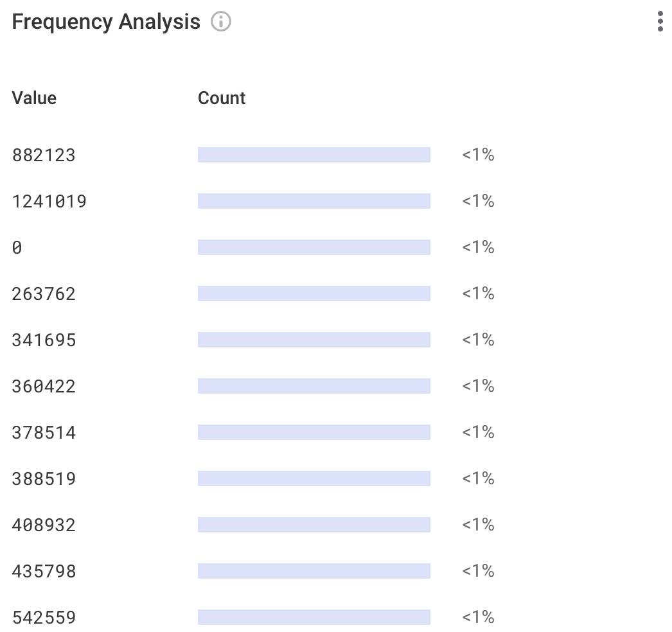Image resolution: width=672 pixels, height=632 pixels.
Task: Select the value 388519
Action: [x=44, y=478]
